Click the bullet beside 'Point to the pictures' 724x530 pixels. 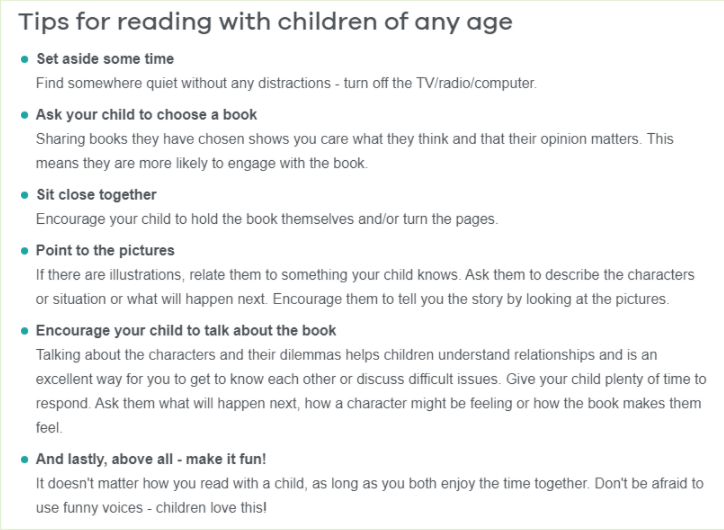[x=24, y=251]
